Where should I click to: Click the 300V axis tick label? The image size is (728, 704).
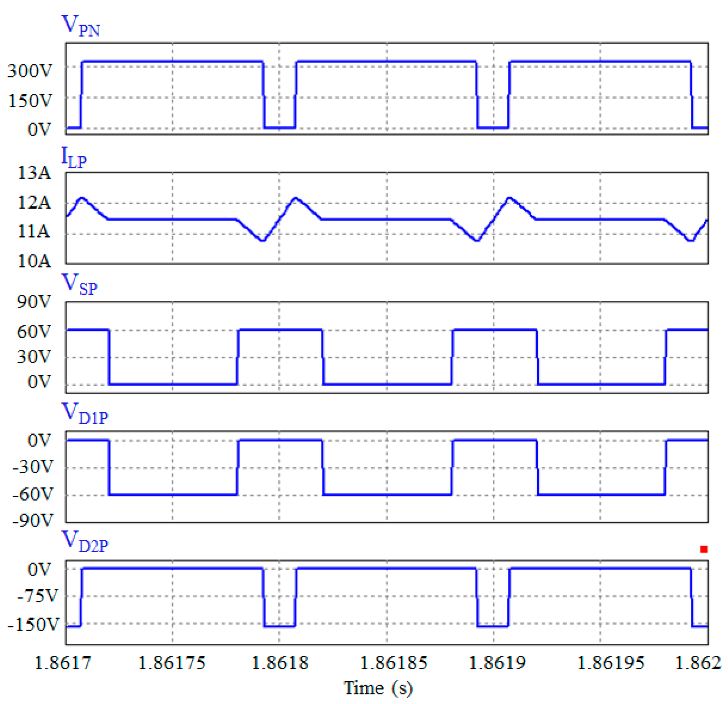30,71
